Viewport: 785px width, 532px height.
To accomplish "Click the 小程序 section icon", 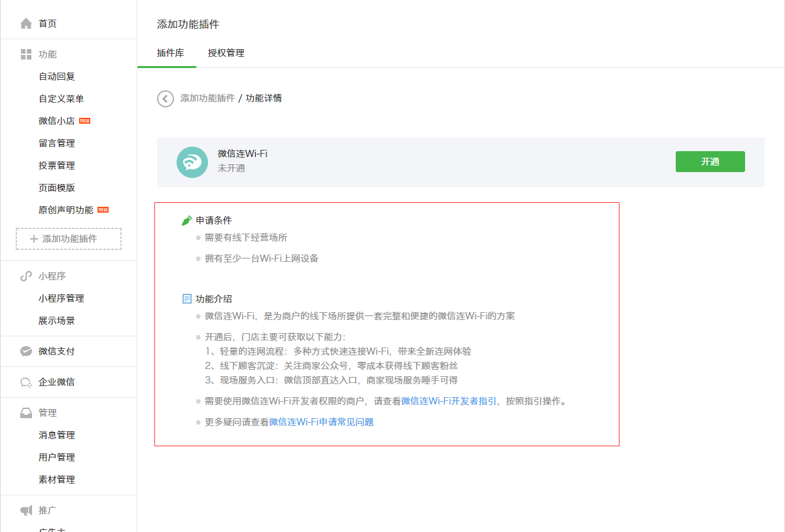I will click(x=26, y=276).
